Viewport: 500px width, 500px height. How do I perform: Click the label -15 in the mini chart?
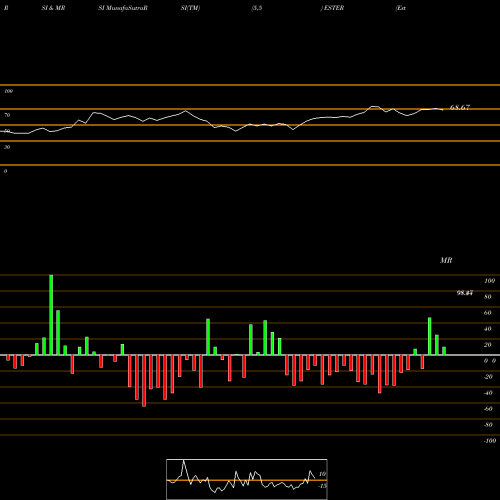[x=322, y=486]
